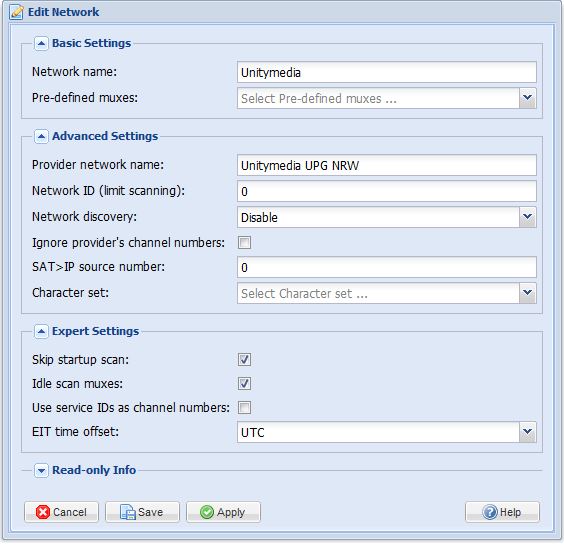
Task: Open the Character set dropdown arrow
Action: [x=527, y=293]
